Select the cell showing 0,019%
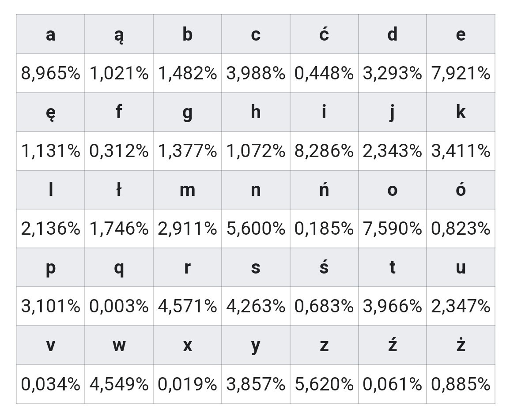 187,384
